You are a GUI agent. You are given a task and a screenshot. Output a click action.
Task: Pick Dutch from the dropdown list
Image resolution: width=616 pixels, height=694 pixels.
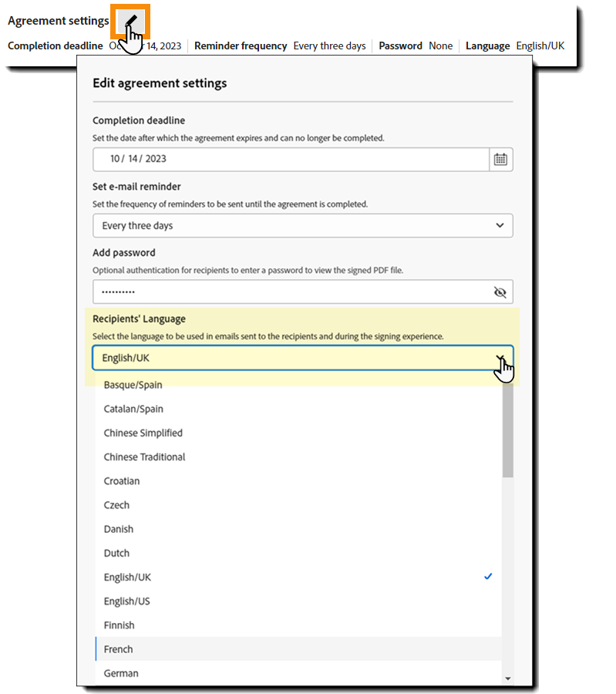coord(117,553)
